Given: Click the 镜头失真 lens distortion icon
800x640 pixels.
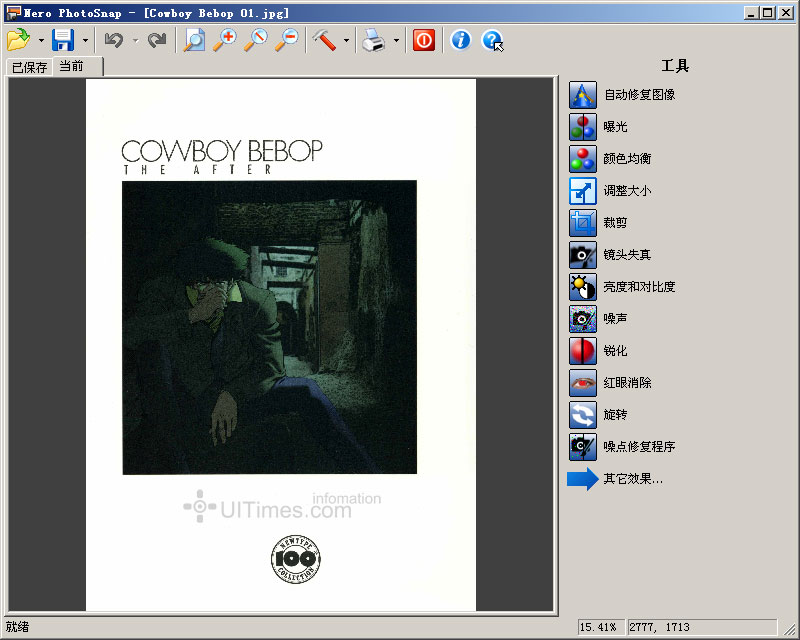Looking at the screenshot, I should (x=583, y=255).
